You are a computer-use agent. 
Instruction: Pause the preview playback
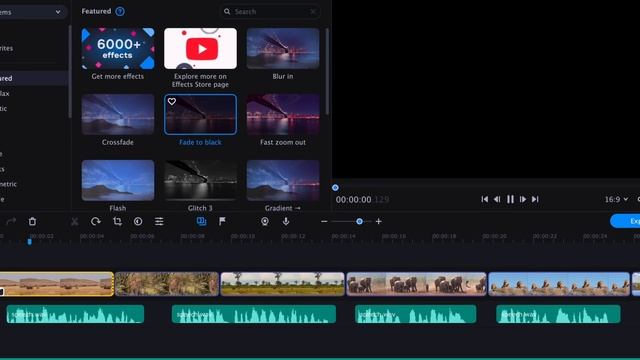pyautogui.click(x=510, y=199)
